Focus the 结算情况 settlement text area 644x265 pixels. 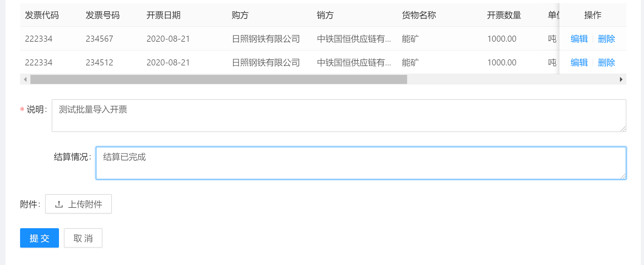(361, 163)
